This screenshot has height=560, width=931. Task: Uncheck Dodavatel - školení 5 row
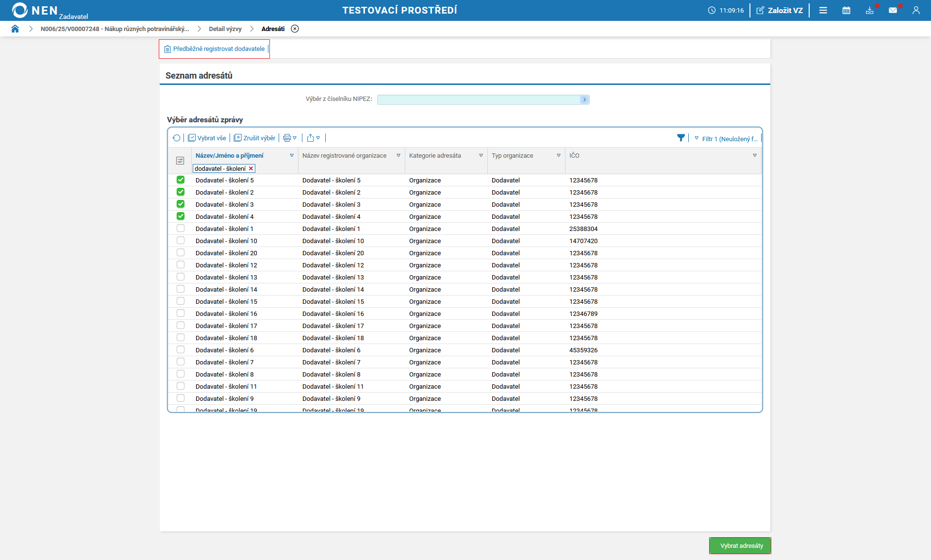pos(181,180)
